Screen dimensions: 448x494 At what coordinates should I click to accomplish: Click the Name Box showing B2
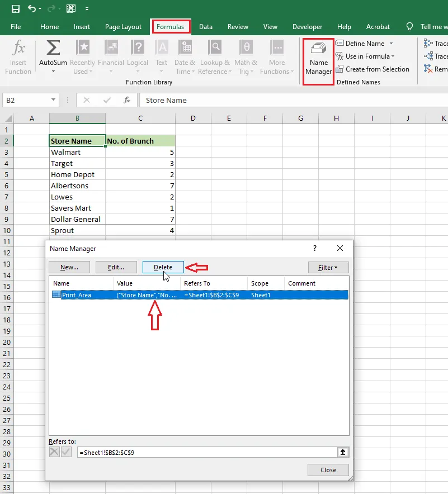(x=26, y=100)
